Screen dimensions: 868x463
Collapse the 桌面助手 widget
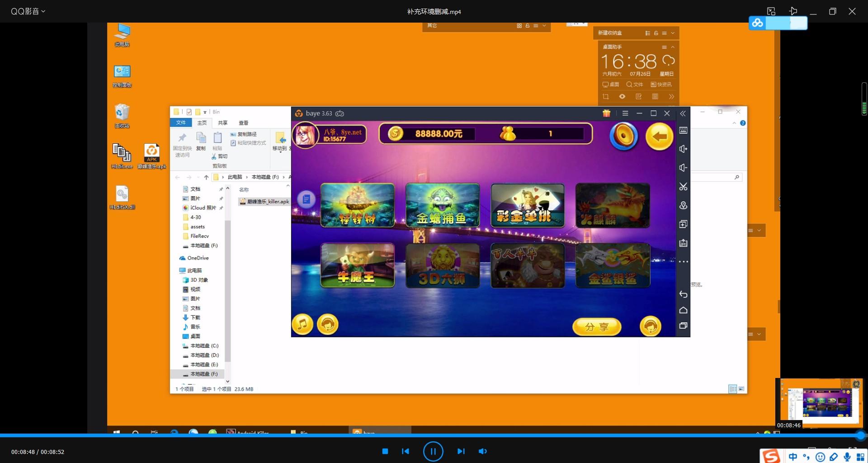673,47
